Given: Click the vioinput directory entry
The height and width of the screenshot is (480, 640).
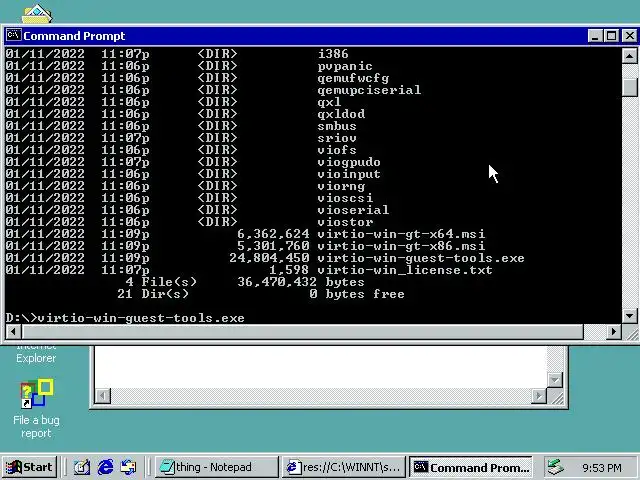Looking at the screenshot, I should tap(349, 174).
